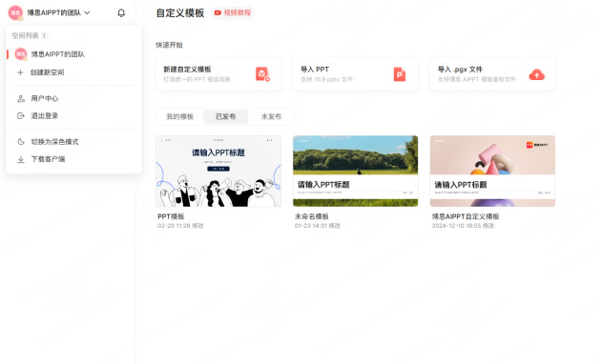
Task: Click the logout arrow icon
Action: click(x=21, y=115)
